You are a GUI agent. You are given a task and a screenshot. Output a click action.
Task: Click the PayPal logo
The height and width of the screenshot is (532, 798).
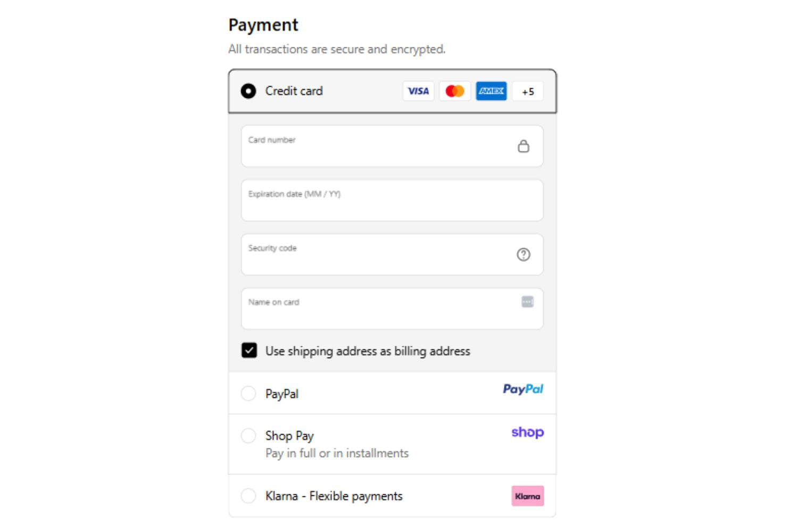[523, 389]
